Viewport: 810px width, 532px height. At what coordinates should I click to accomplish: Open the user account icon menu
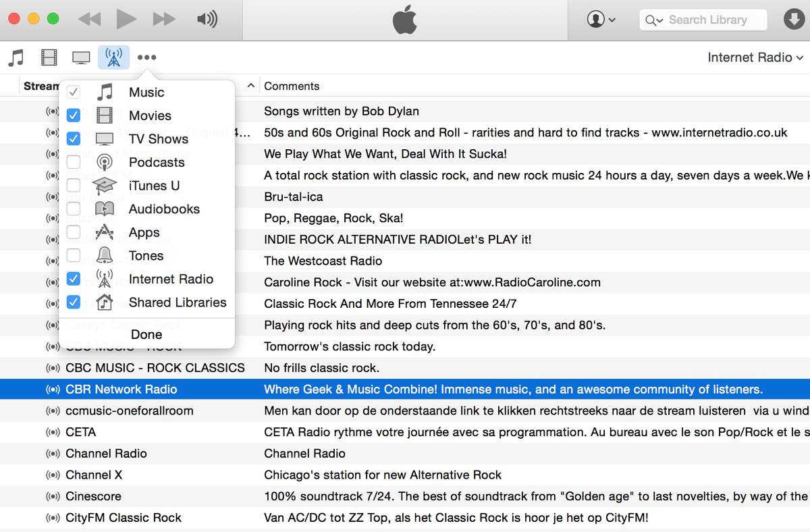tap(601, 20)
